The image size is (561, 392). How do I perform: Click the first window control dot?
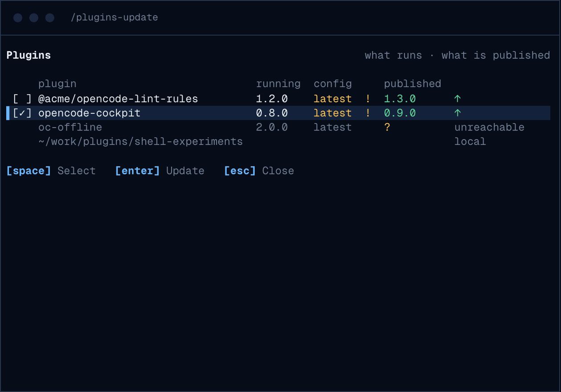tap(18, 18)
